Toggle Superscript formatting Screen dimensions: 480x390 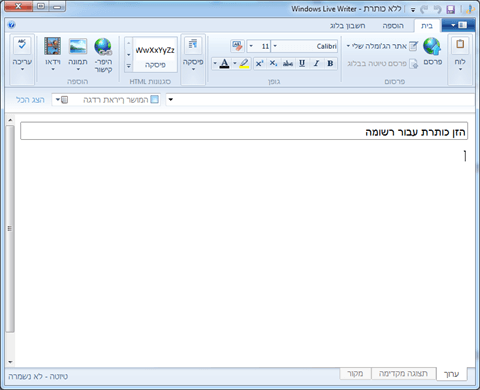(x=259, y=63)
